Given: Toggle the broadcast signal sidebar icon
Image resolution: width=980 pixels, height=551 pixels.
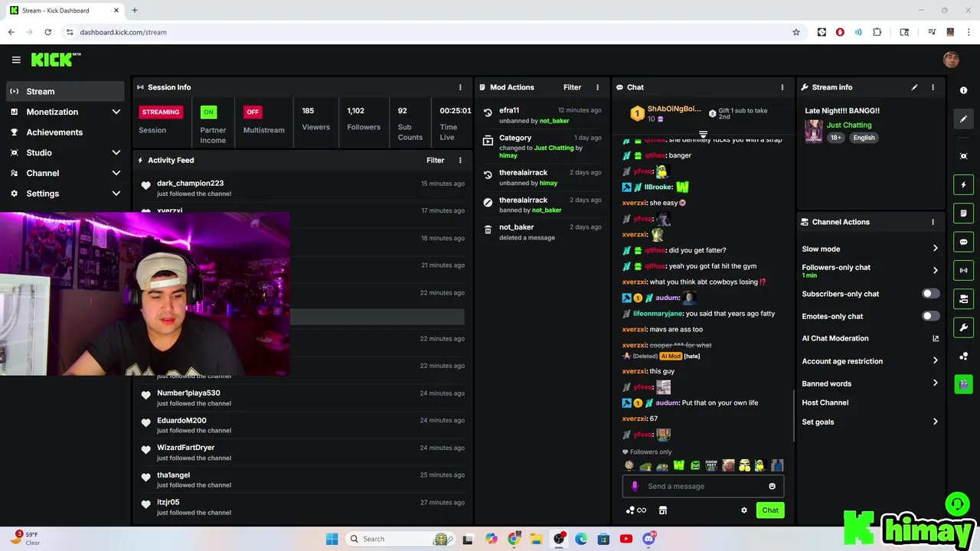Looking at the screenshot, I should 963,270.
